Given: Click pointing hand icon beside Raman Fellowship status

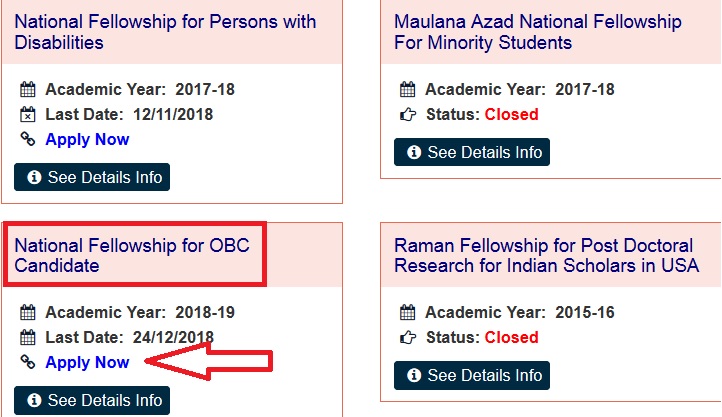Looking at the screenshot, I should pos(408,337).
